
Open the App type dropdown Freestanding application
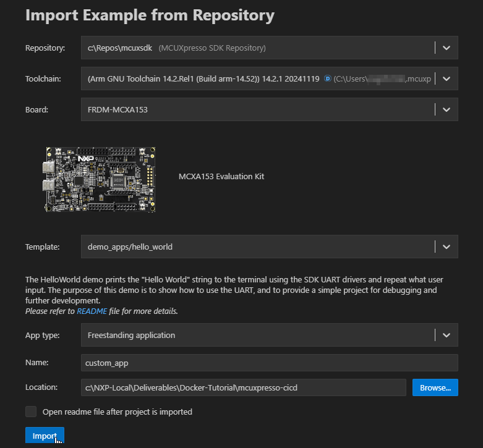pyautogui.click(x=269, y=335)
